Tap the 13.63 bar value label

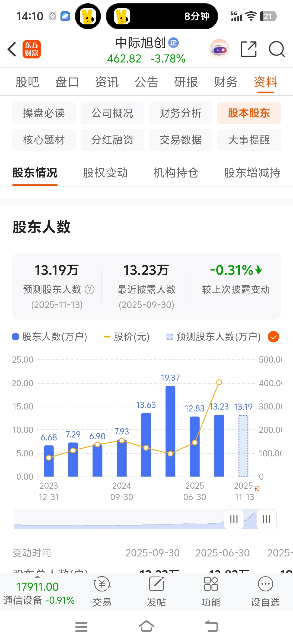pos(146,405)
